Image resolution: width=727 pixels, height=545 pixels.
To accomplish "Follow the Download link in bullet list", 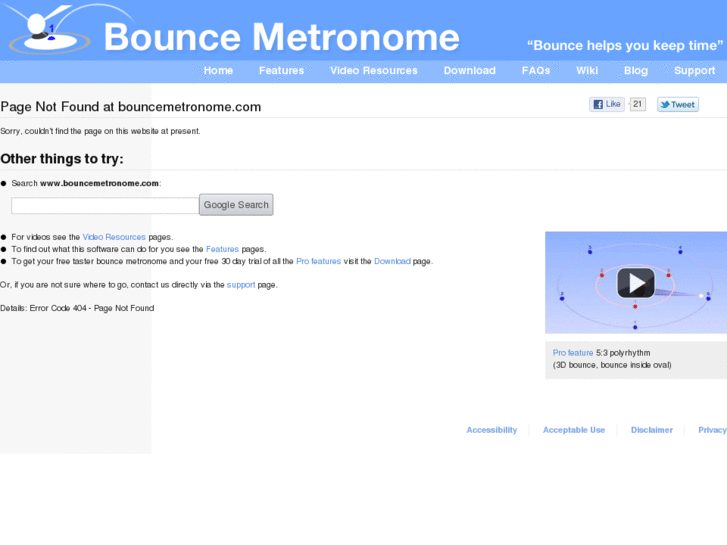I will (x=392, y=261).
